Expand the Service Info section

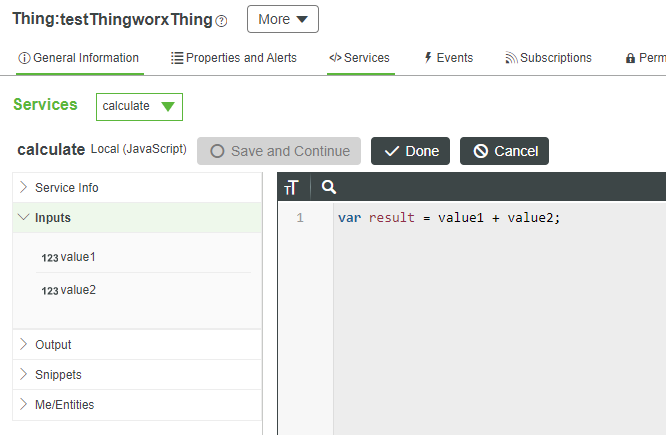(x=137, y=187)
